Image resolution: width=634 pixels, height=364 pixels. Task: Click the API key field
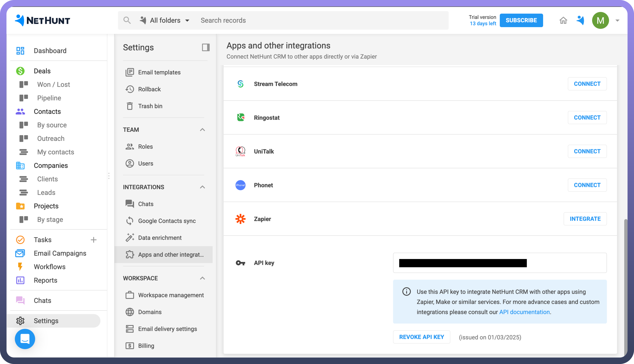tap(500, 263)
